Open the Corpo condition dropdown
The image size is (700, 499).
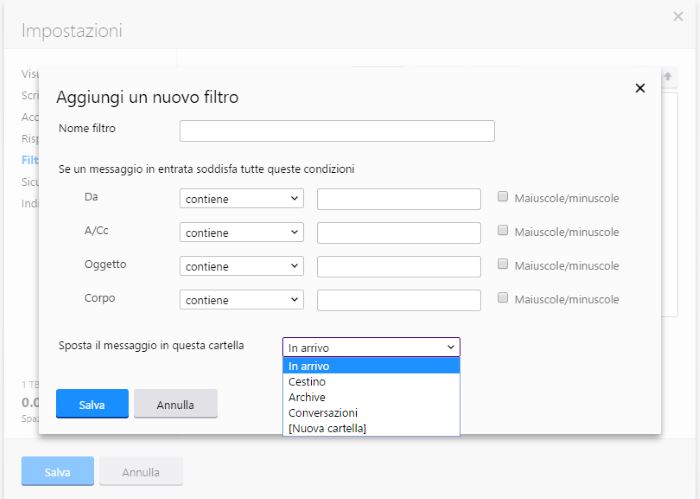pyautogui.click(x=242, y=300)
